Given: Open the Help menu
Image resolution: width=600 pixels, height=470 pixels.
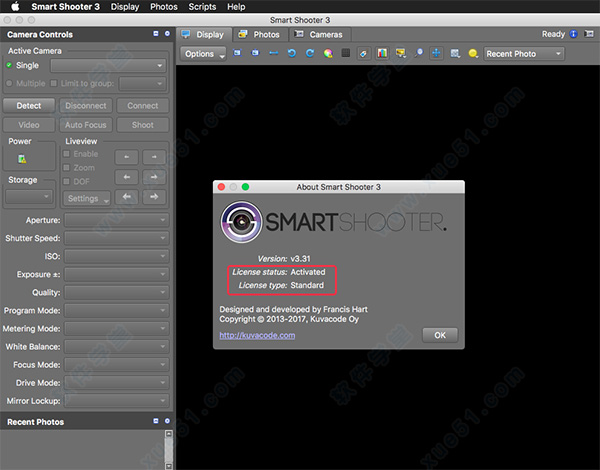Looking at the screenshot, I should pos(236,7).
